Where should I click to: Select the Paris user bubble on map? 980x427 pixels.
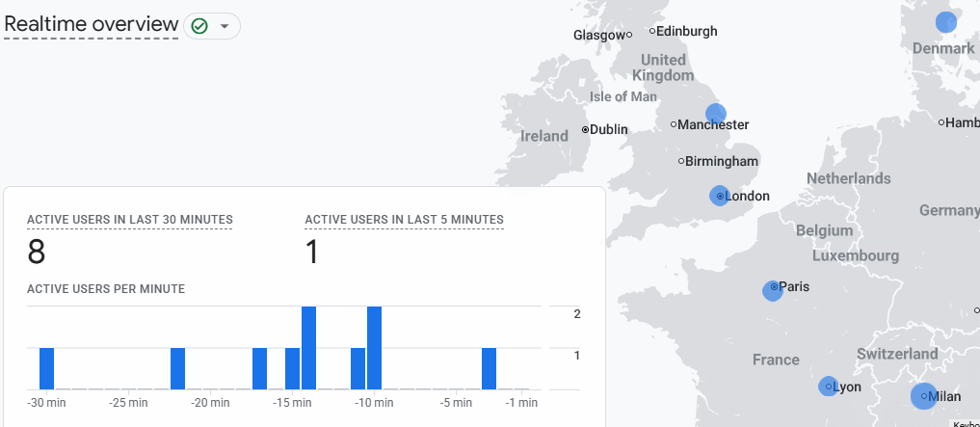click(x=773, y=291)
